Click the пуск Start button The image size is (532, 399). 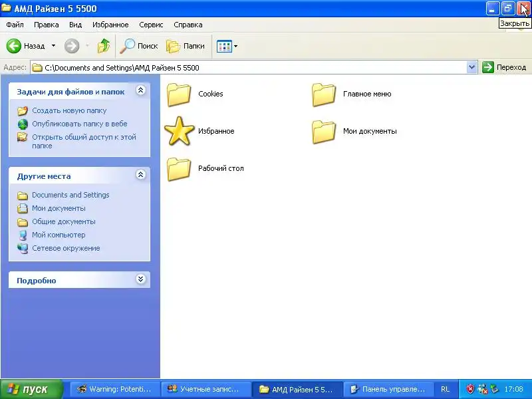(32, 389)
